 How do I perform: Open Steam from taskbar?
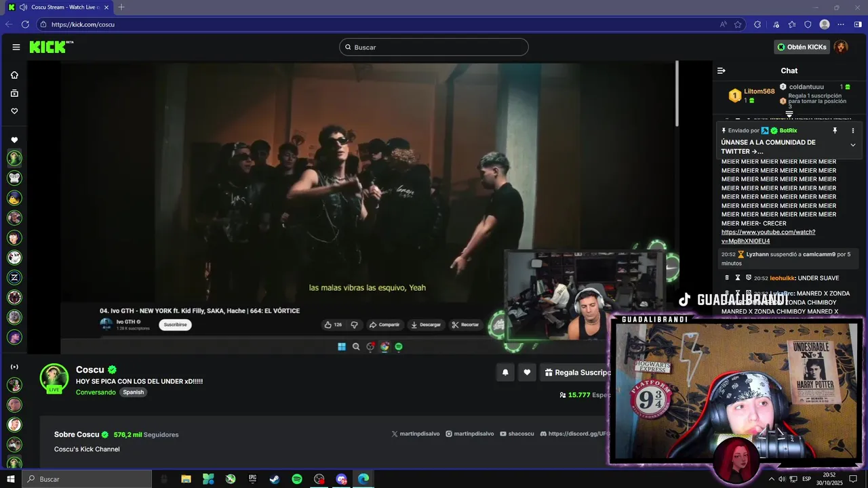[x=275, y=479]
